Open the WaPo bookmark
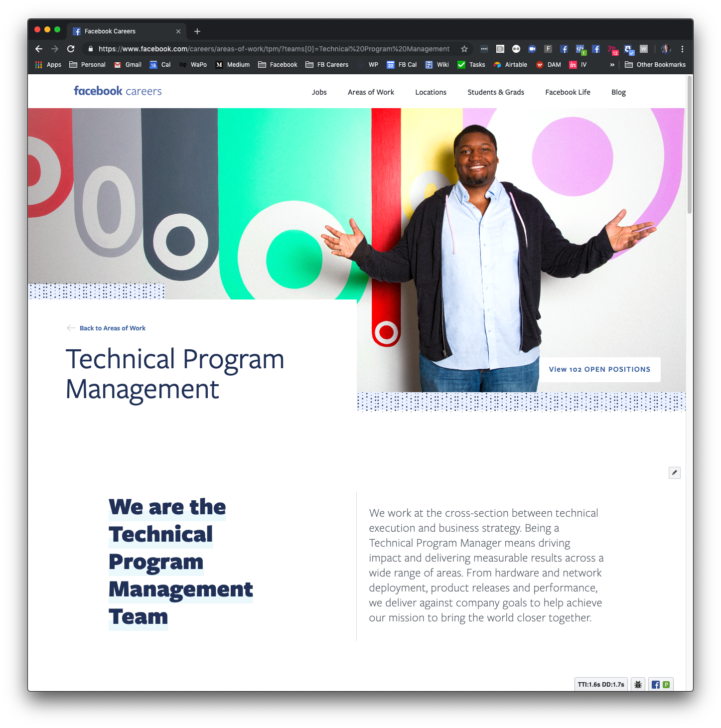 tap(193, 65)
